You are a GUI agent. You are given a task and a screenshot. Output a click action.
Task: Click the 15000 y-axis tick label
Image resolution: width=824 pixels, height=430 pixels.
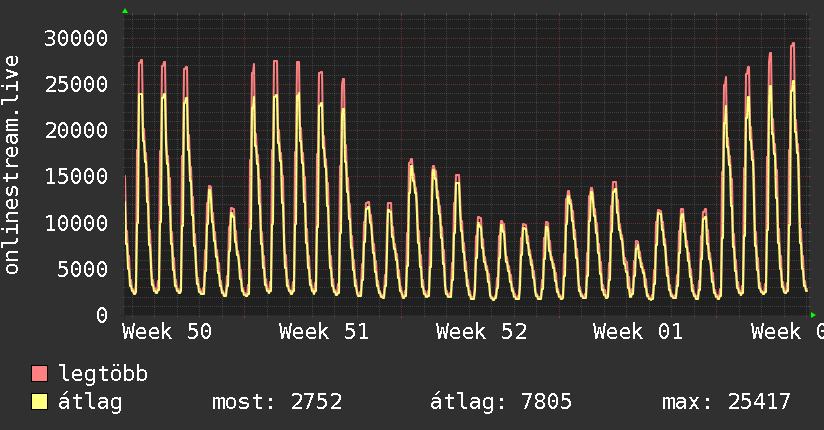[76, 177]
